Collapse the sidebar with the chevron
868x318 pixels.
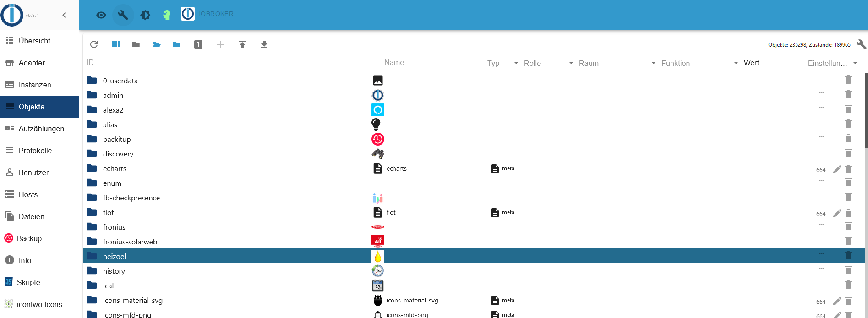[x=64, y=15]
